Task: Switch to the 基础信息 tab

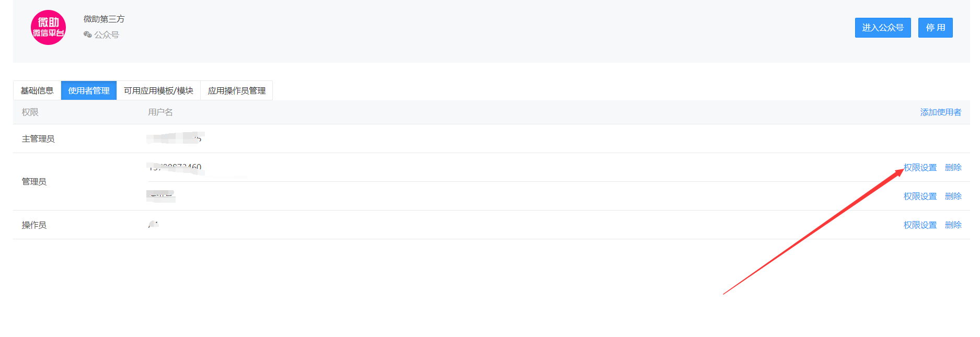Action: (37, 90)
